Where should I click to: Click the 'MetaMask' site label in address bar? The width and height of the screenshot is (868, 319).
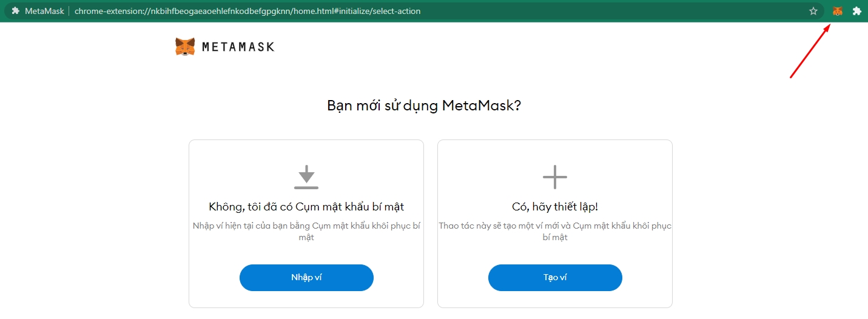coord(44,11)
